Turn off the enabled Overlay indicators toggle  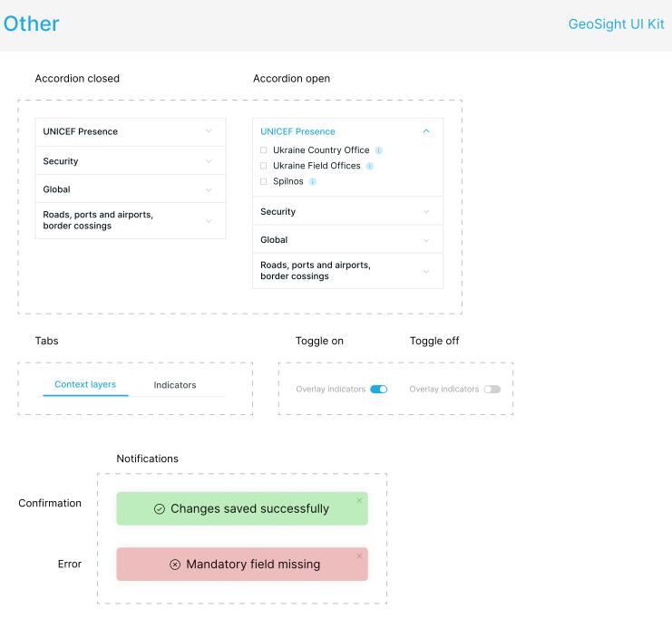click(x=379, y=390)
